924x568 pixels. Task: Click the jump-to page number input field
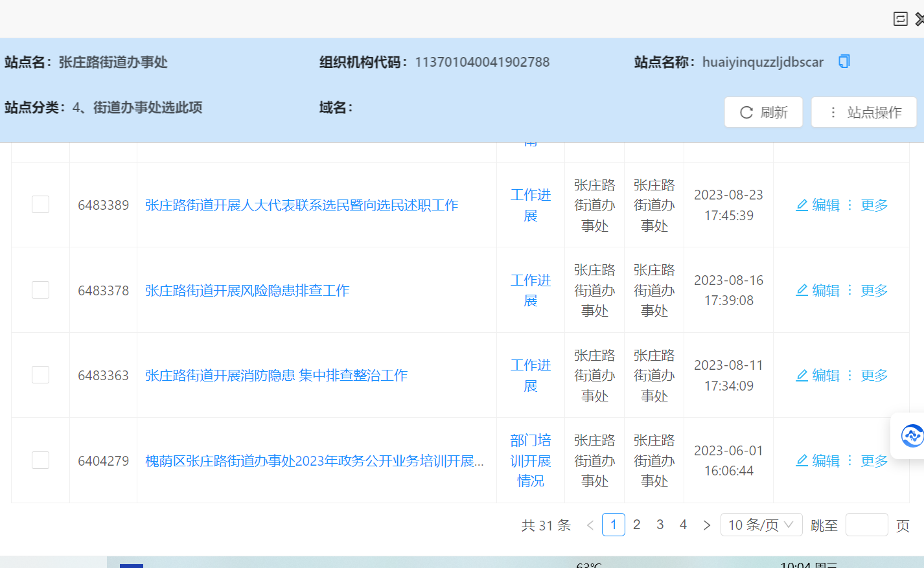click(866, 525)
